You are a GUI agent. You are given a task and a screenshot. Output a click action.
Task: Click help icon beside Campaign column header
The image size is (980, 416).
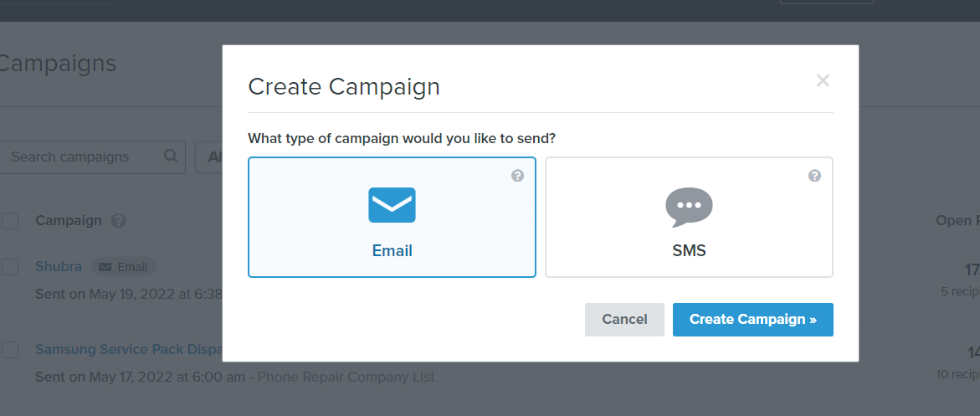tap(118, 221)
